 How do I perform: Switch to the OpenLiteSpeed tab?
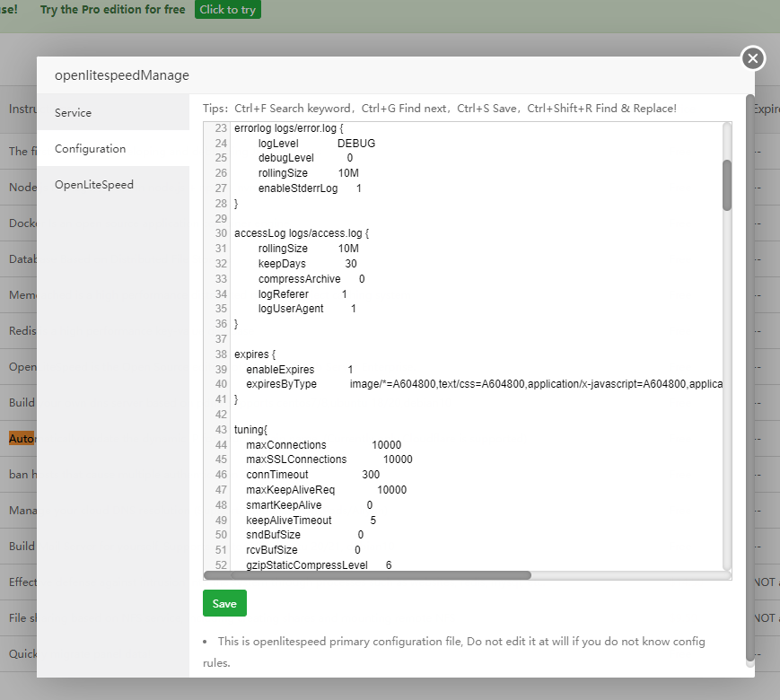[x=113, y=184]
